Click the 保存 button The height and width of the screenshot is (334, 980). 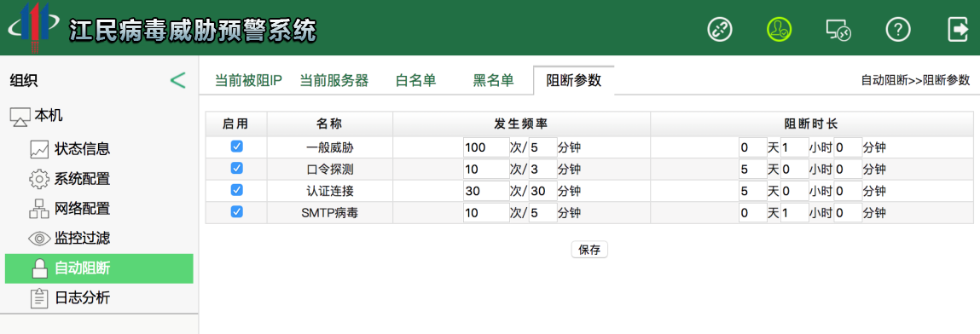[589, 250]
